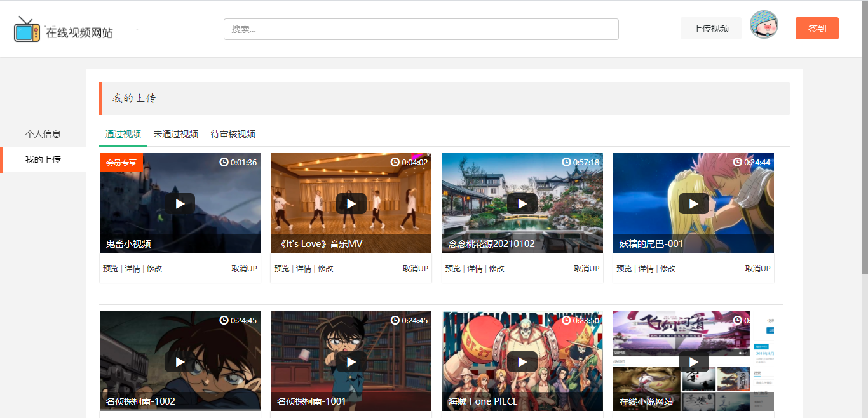Click the play icon on 《It's Love》音乐MV
868x418 pixels.
point(351,203)
